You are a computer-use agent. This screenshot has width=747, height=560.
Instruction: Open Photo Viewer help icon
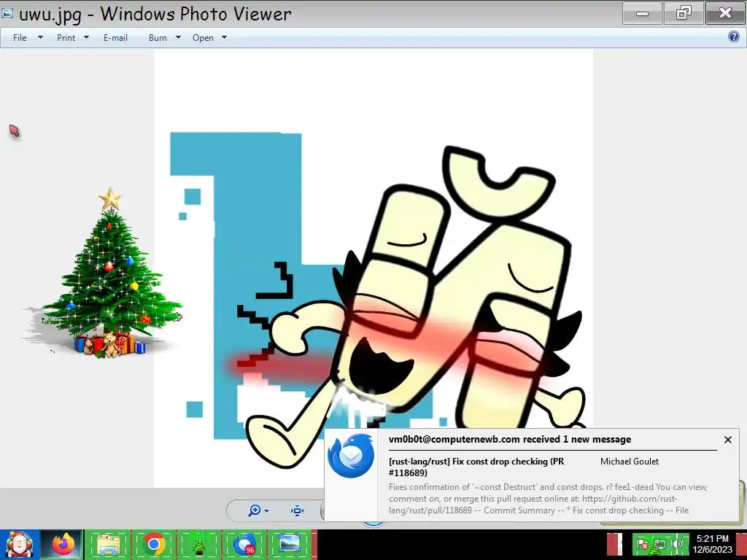click(x=734, y=36)
